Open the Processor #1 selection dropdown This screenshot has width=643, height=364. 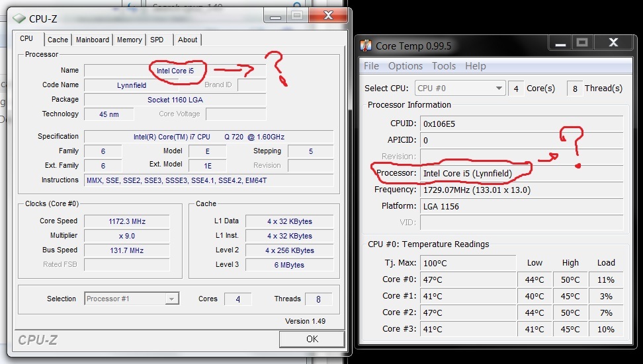(132, 299)
